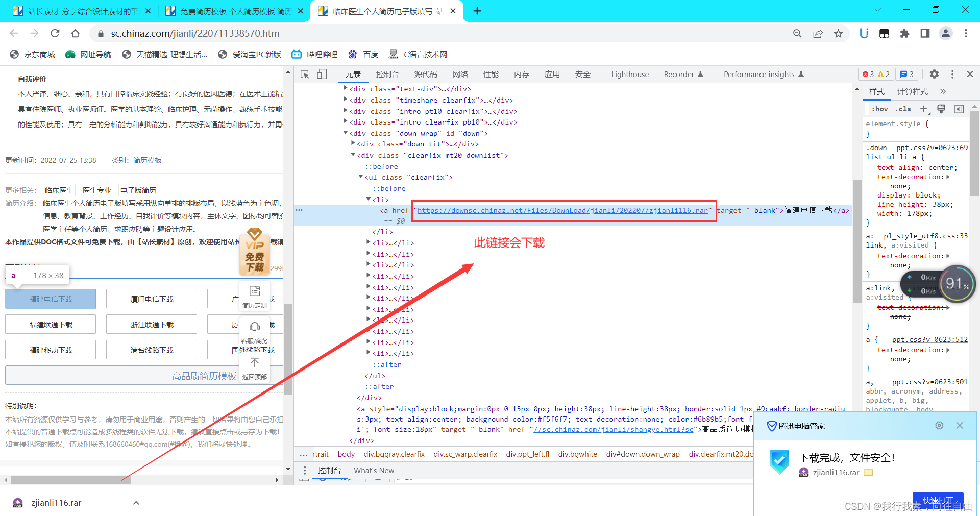Screen dimensions: 980x516
Task: Open folder icon next to zjianli116.rar
Action: 868,472
